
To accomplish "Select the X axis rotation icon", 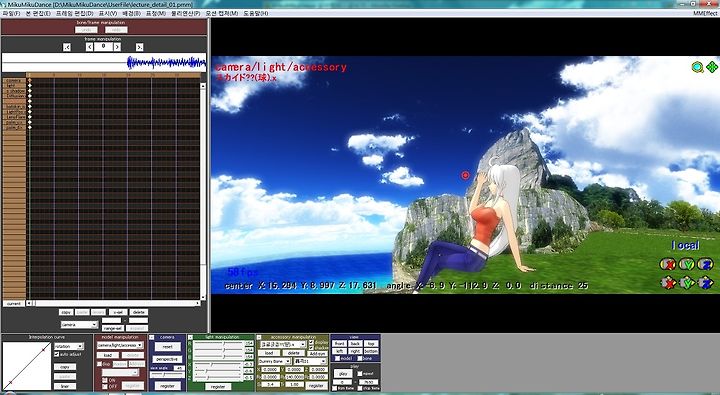I will (668, 264).
